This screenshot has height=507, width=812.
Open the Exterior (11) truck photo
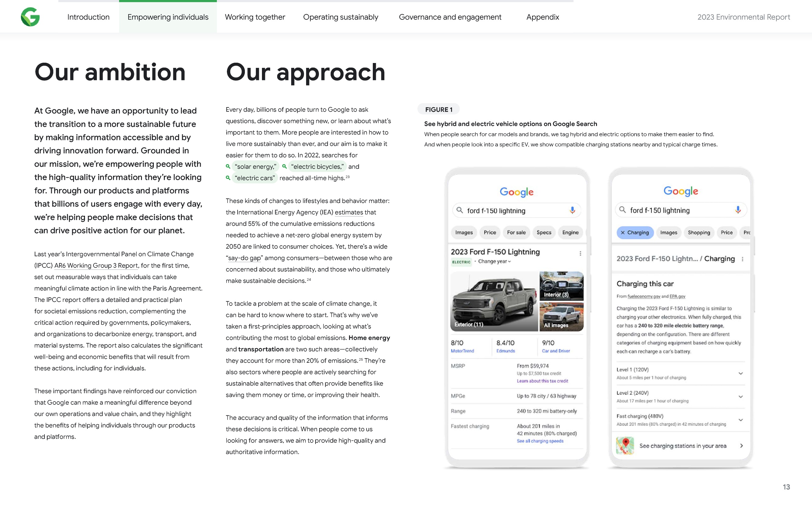494,301
